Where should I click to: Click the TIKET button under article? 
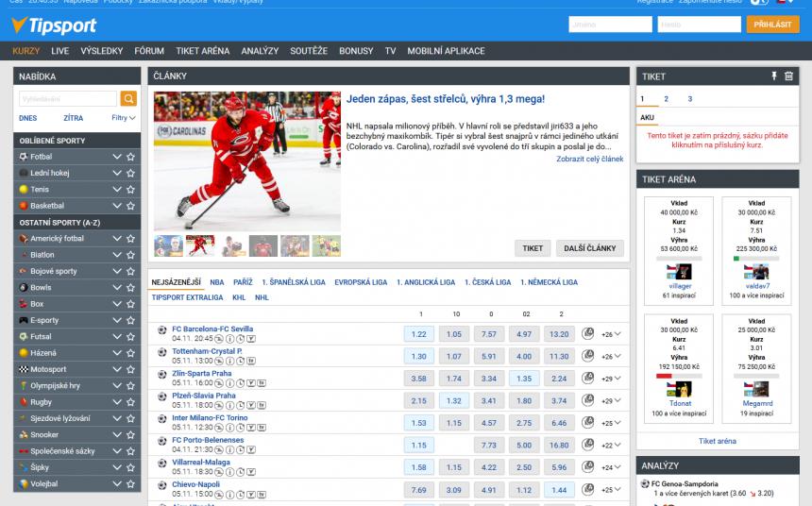click(533, 248)
